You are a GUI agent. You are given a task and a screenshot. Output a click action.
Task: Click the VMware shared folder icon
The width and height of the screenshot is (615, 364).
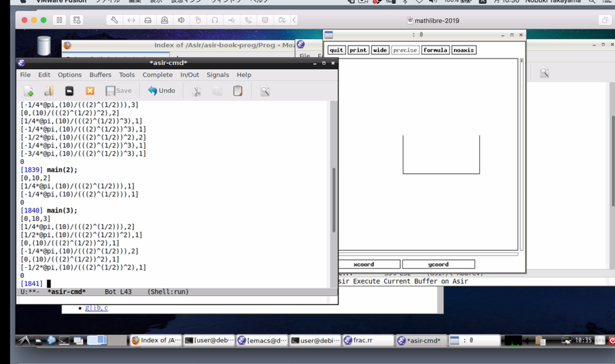282,20
